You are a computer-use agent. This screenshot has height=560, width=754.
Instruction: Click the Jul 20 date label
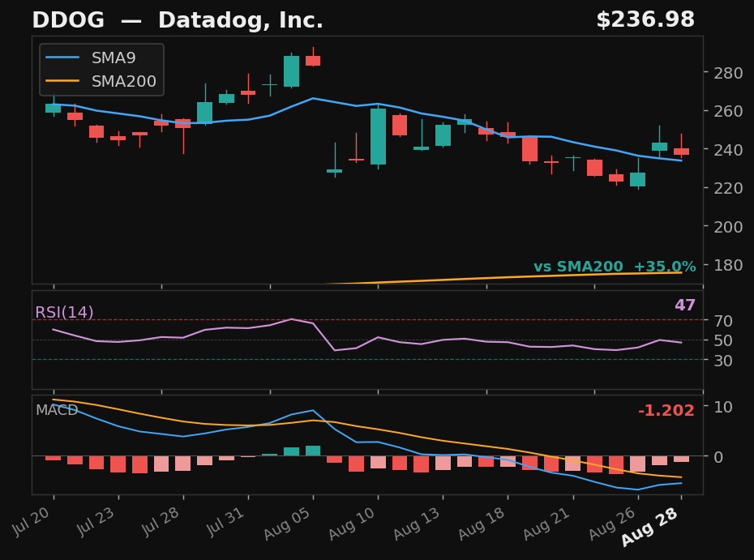coord(32,521)
